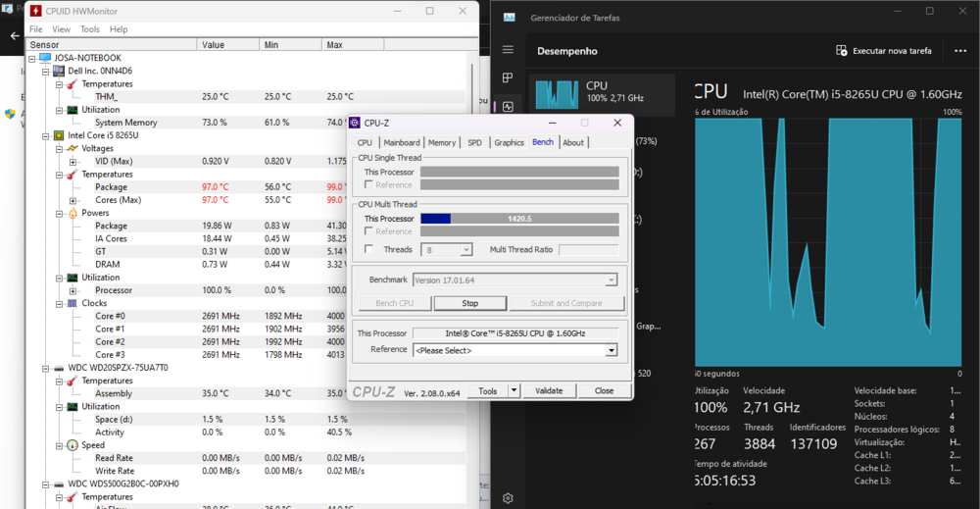Open the three-dots more options menu
980x509 pixels.
click(960, 51)
